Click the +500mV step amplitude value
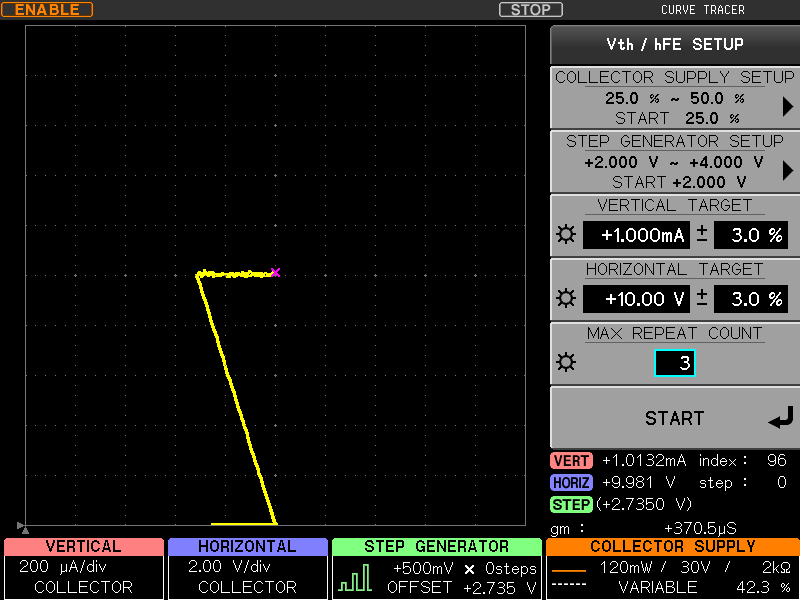Image resolution: width=800 pixels, height=600 pixels. (423, 568)
